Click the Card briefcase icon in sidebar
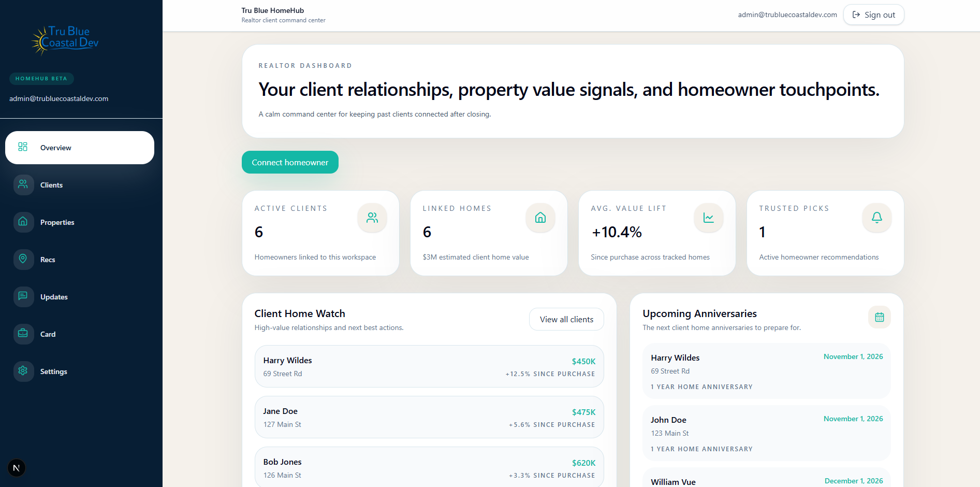980x487 pixels. [23, 334]
